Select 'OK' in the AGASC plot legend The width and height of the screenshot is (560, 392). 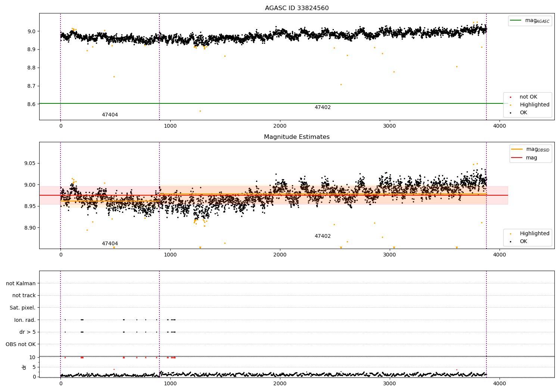tap(523, 113)
